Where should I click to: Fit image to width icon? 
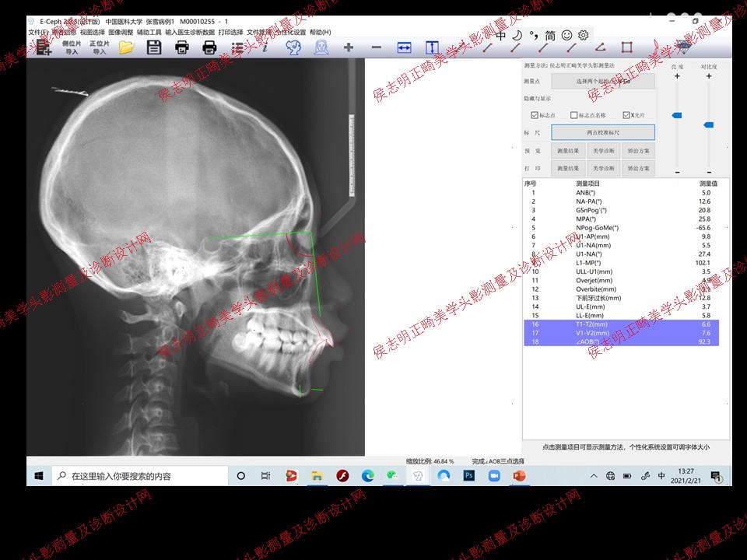pyautogui.click(x=404, y=47)
